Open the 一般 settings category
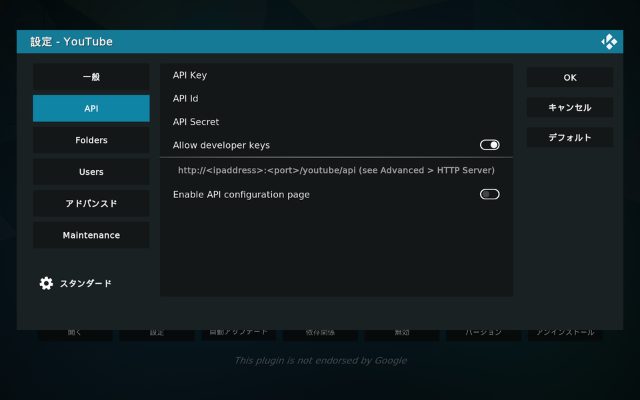 pos(91,77)
